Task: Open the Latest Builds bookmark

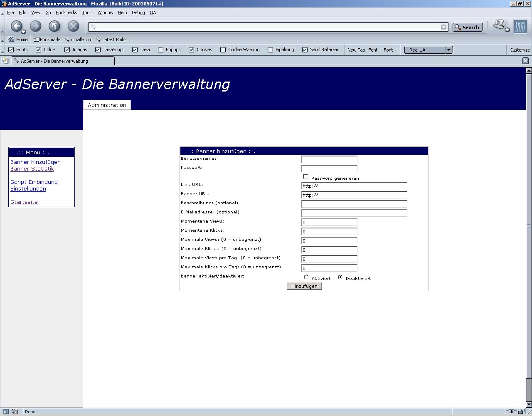Action: pyautogui.click(x=111, y=40)
